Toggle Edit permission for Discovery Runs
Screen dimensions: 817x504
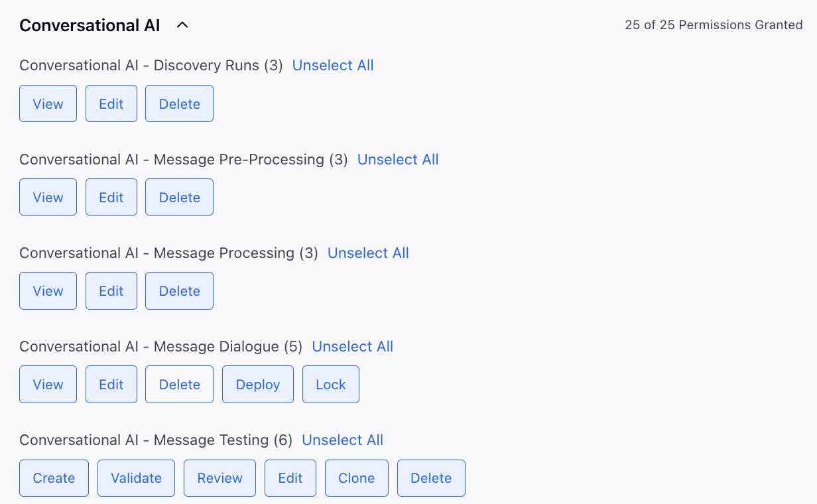(111, 103)
